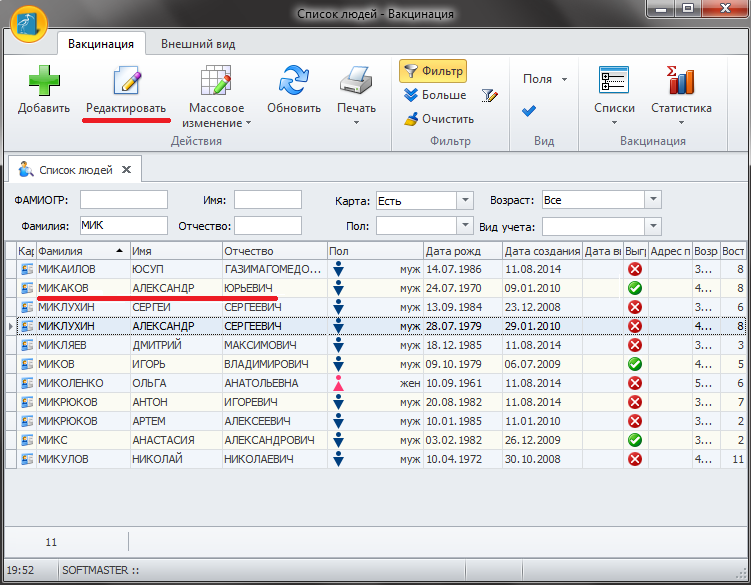Sort by the Дата рожд column header
The width and height of the screenshot is (751, 585).
460,251
